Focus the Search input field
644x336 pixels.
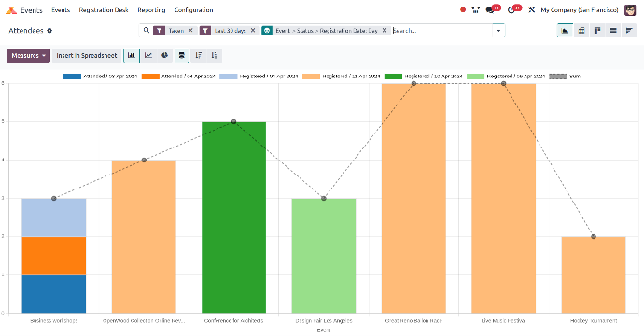(441, 31)
